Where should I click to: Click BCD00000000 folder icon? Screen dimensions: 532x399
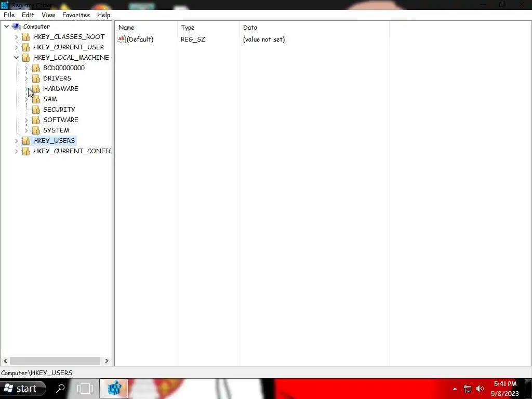tap(36, 68)
